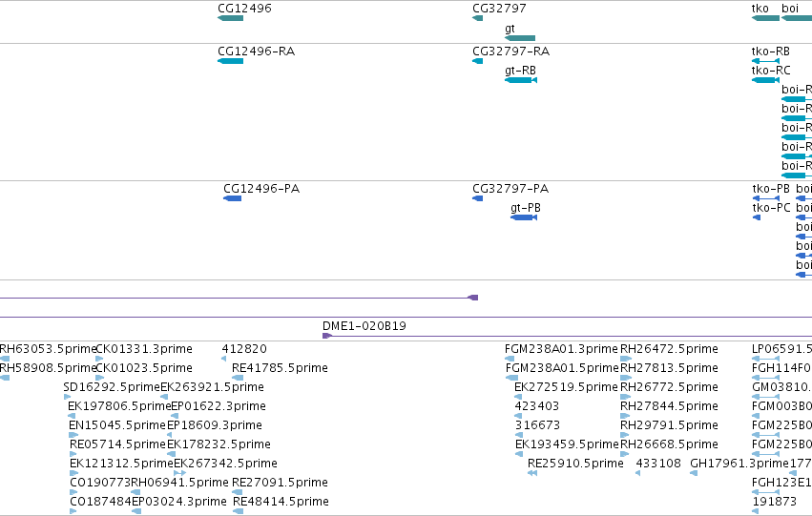Open BAC clone DME1-020B19
Viewport: 812px width, 516px height.
tap(364, 326)
